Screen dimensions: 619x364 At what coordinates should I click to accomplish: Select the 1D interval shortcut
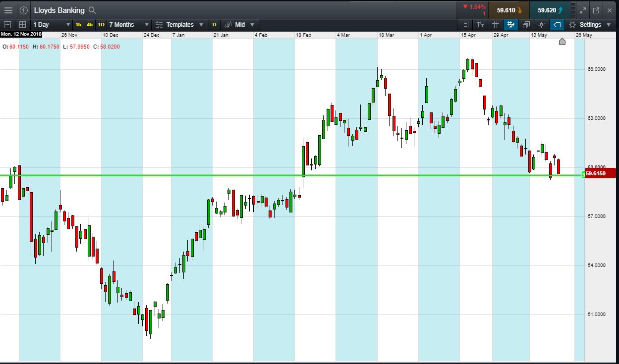click(101, 24)
